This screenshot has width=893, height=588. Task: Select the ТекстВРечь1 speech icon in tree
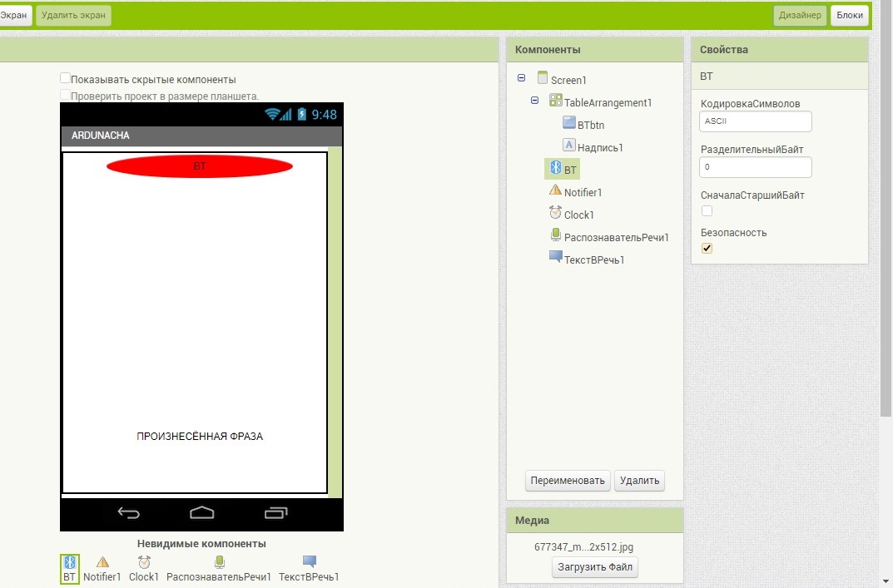point(555,258)
